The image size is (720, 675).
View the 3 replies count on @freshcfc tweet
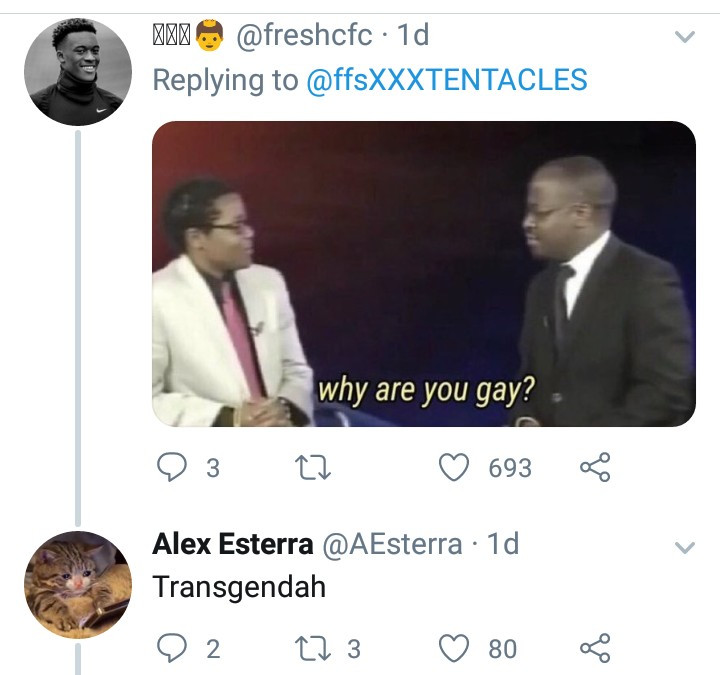point(213,468)
